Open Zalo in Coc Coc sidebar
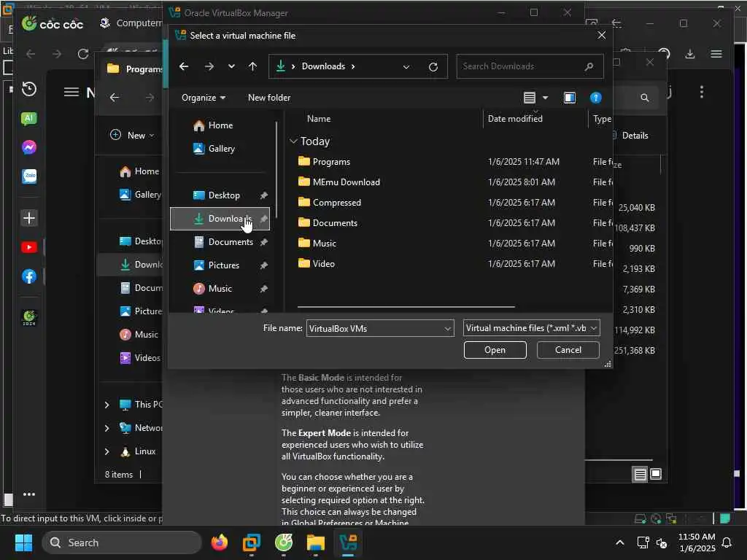747x560 pixels. coord(29,176)
